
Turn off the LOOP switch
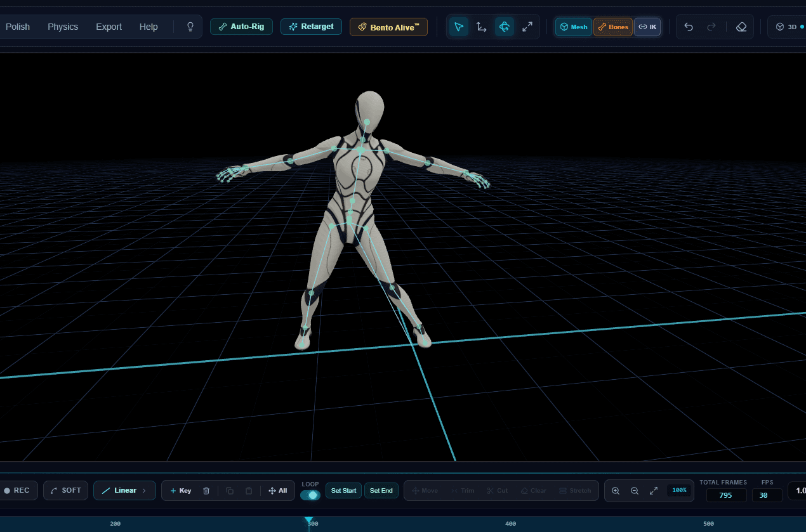point(310,495)
